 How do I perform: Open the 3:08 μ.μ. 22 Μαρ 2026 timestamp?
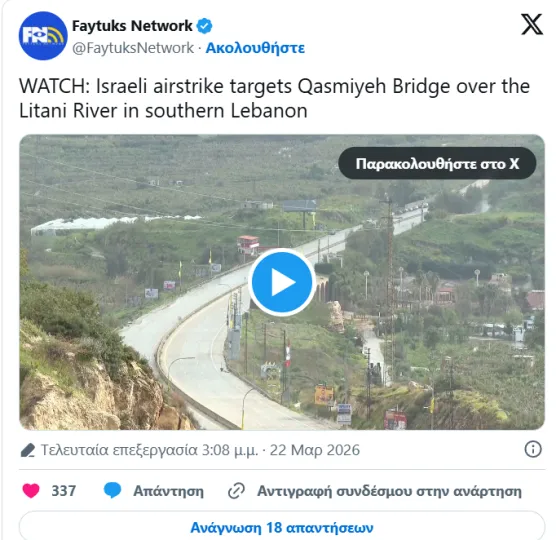[280, 450]
